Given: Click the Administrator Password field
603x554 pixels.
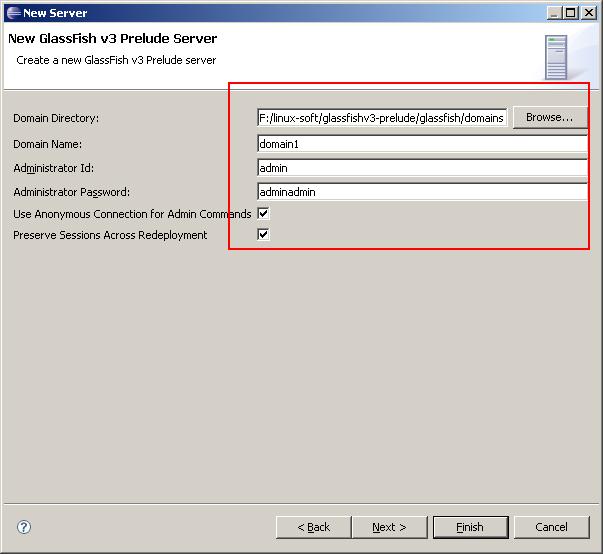Looking at the screenshot, I should coord(422,192).
